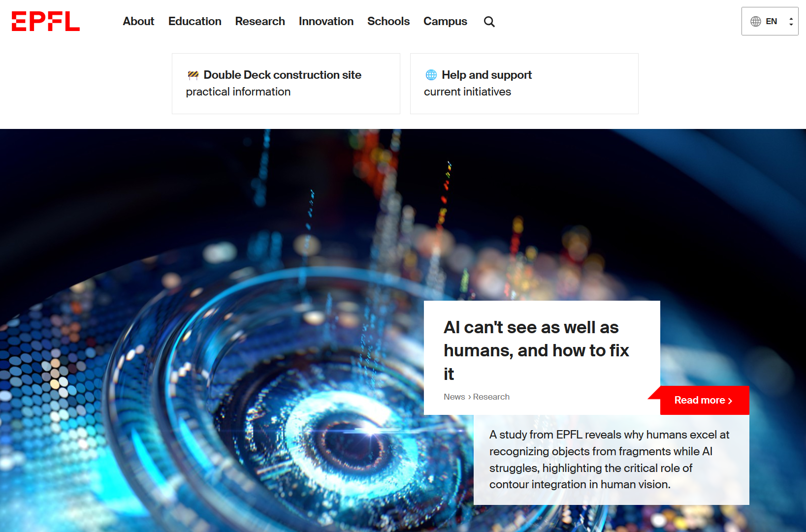Viewport: 806px width, 532px height.
Task: Click the EPFL logo
Action: coord(46,21)
